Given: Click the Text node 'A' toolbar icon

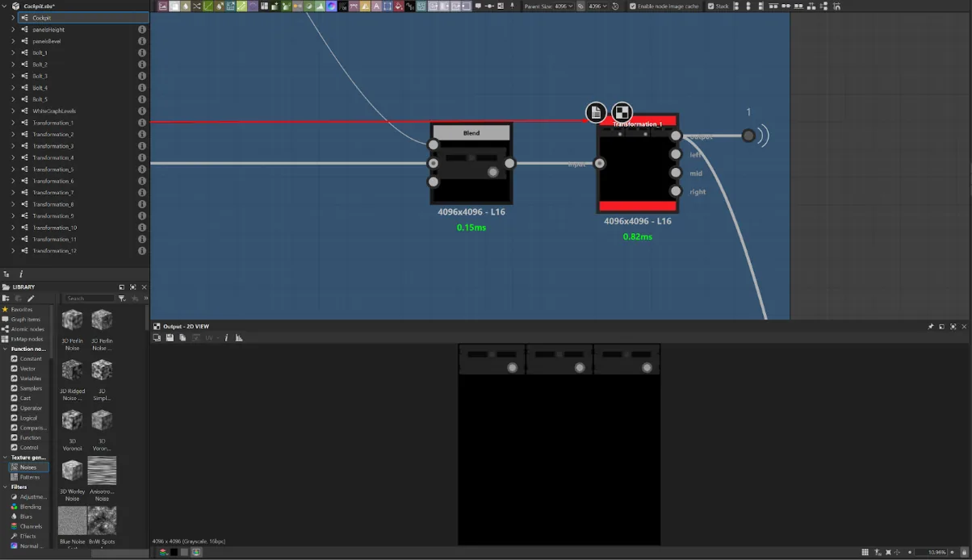Looking at the screenshot, I should (x=376, y=6).
